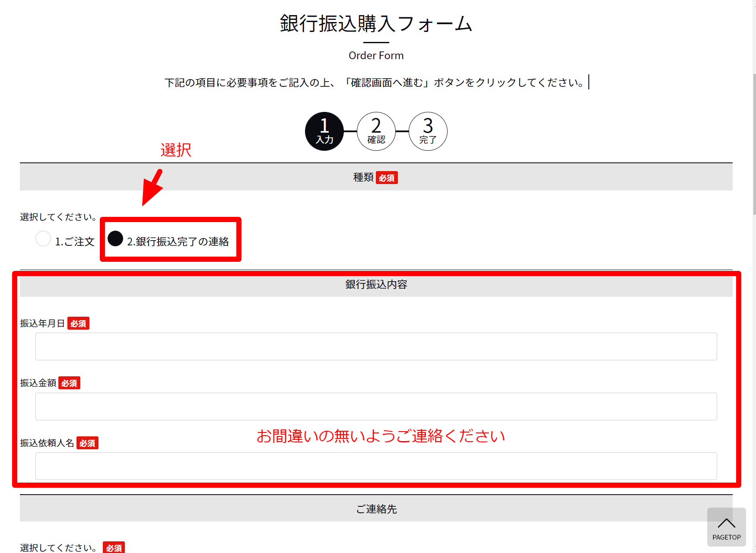Viewport: 756px width, 553px height.
Task: Click the 必須 badge beside 振込年月日
Action: click(x=78, y=324)
